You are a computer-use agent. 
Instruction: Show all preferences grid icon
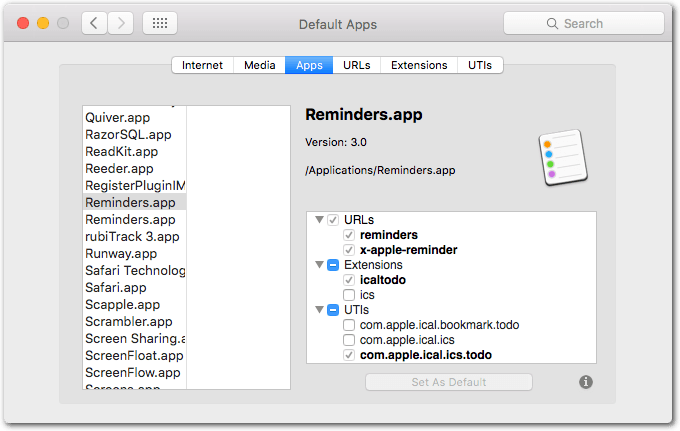tap(160, 23)
